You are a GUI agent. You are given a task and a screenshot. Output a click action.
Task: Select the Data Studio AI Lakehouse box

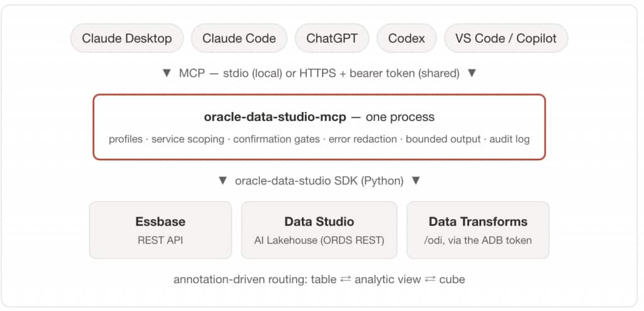[319, 230]
